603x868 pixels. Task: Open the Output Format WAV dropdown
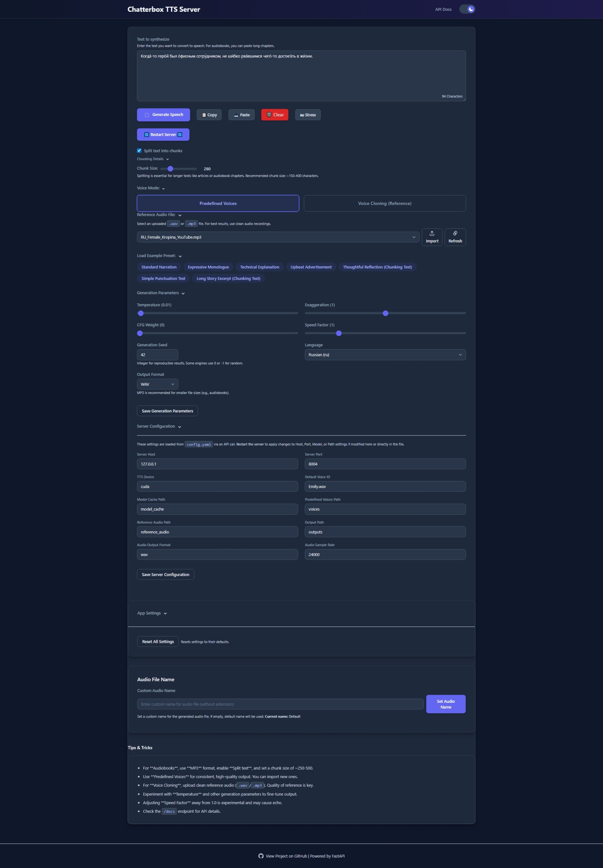157,384
